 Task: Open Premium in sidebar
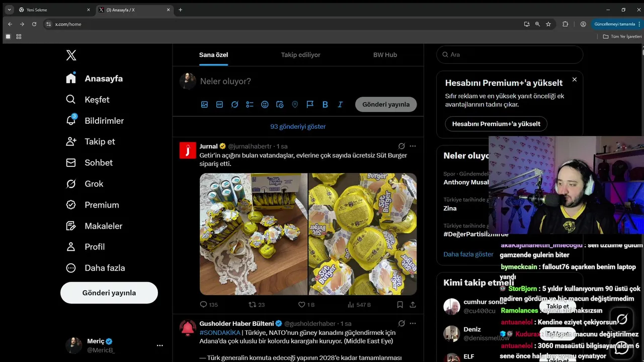coord(93,205)
